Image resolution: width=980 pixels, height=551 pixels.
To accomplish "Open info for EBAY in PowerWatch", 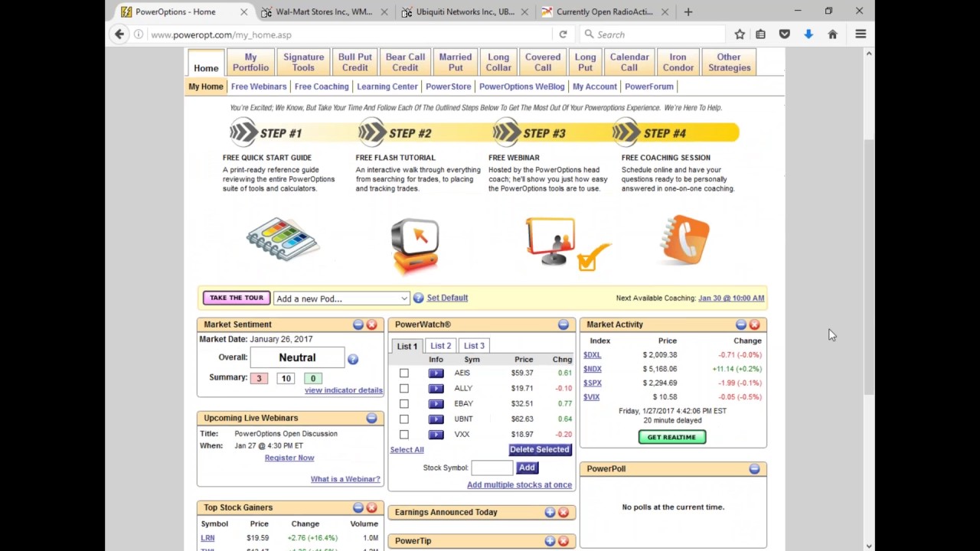I will [x=436, y=404].
